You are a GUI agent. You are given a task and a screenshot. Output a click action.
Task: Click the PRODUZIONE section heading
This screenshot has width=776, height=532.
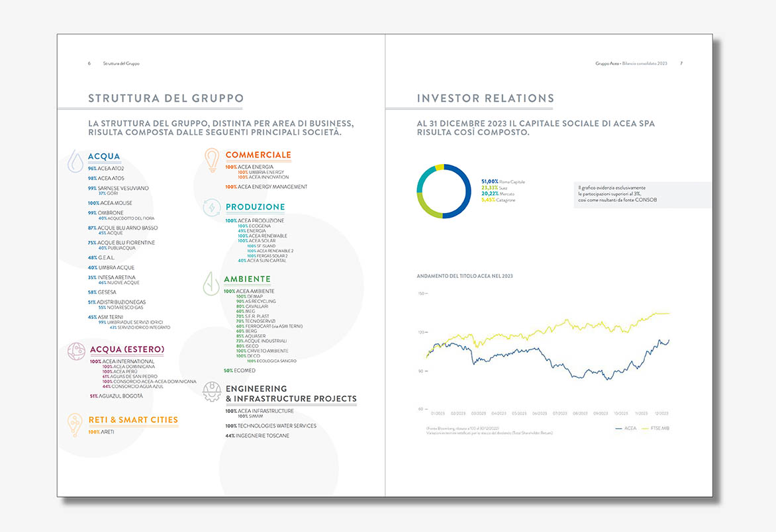[x=256, y=206]
